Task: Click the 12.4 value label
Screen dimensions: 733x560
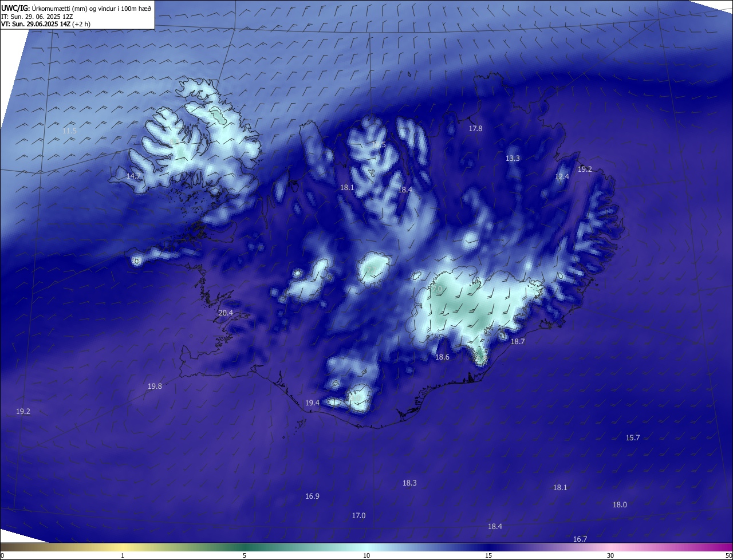Action: [x=562, y=177]
